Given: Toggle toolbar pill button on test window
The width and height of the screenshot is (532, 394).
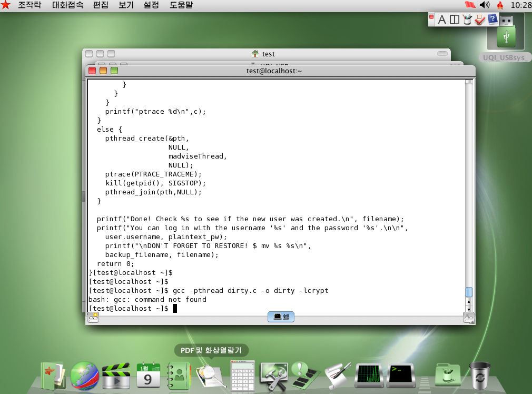Looking at the screenshot, I should coord(442,54).
